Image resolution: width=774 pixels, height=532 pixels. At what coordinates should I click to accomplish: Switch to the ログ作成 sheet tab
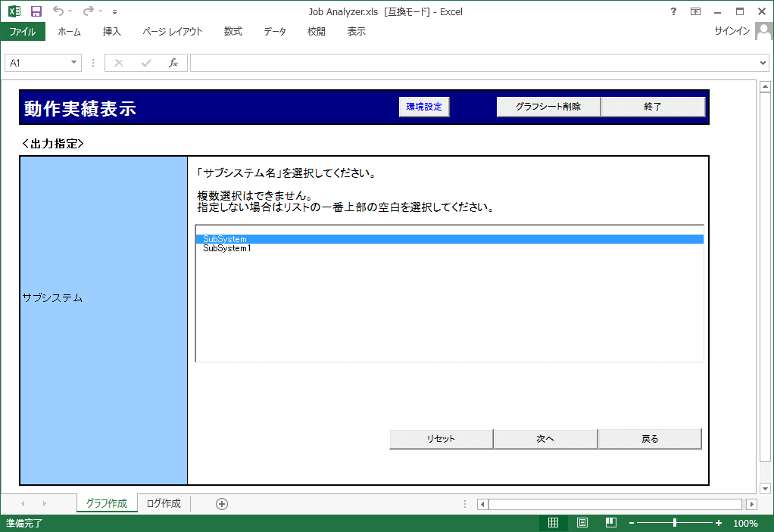click(x=164, y=504)
